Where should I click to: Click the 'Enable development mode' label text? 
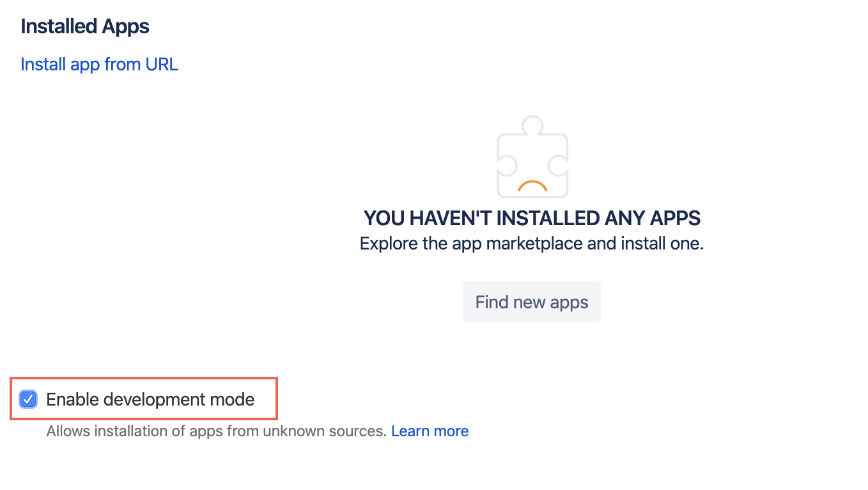click(x=150, y=399)
